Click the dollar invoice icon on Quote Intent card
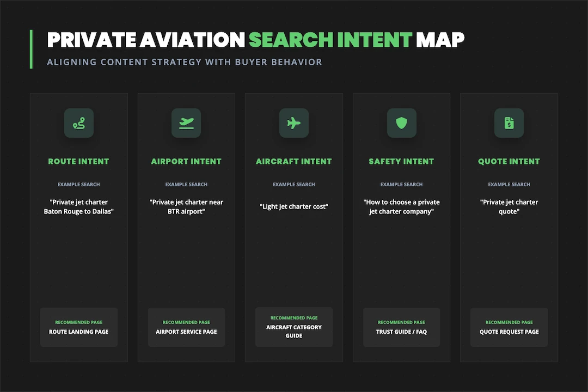 509,123
